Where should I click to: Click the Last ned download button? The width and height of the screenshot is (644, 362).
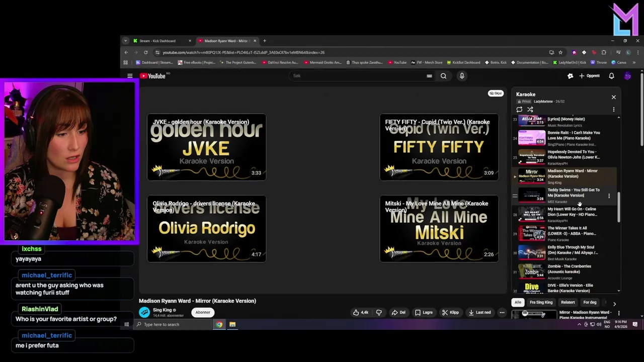(x=479, y=312)
